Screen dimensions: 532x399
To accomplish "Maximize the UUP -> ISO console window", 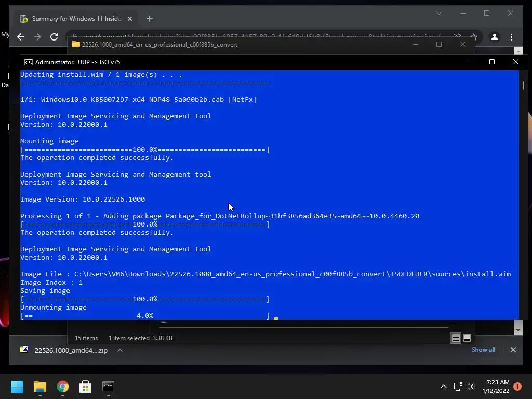I will (492, 62).
